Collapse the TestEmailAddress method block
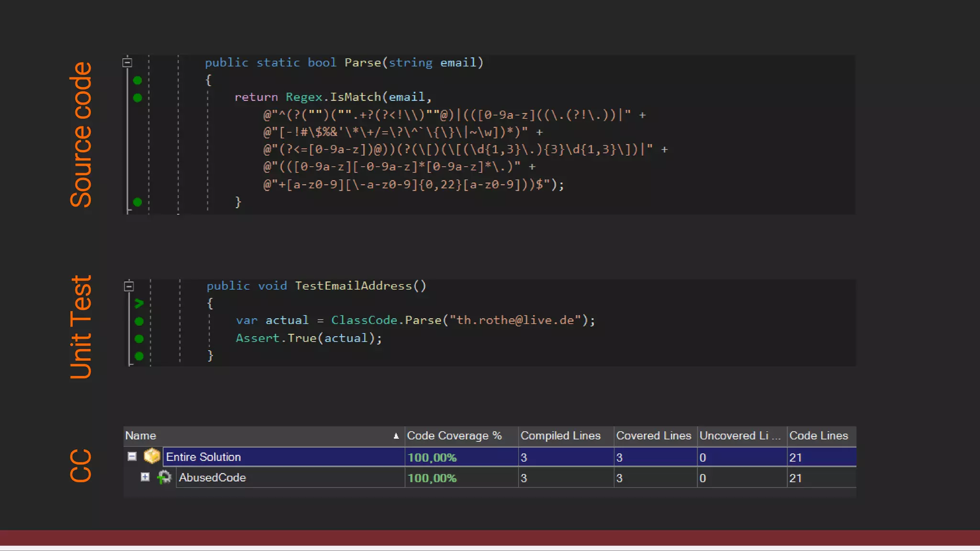The image size is (980, 551). (x=129, y=286)
